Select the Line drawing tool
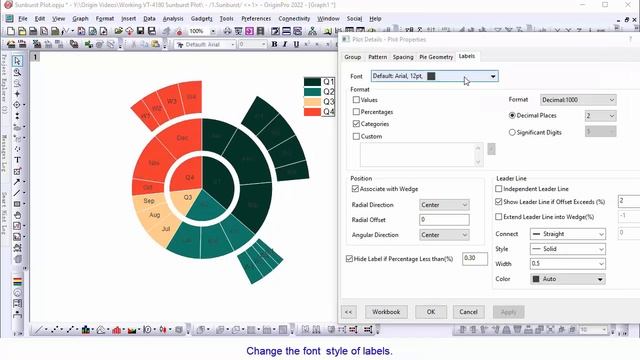This screenshot has width=640, height=360. point(17,193)
